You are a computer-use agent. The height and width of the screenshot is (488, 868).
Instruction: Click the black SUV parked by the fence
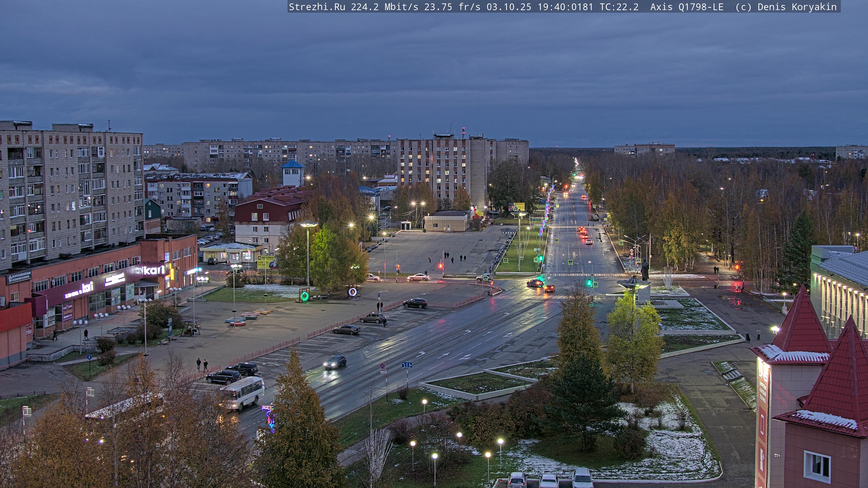pos(415,303)
